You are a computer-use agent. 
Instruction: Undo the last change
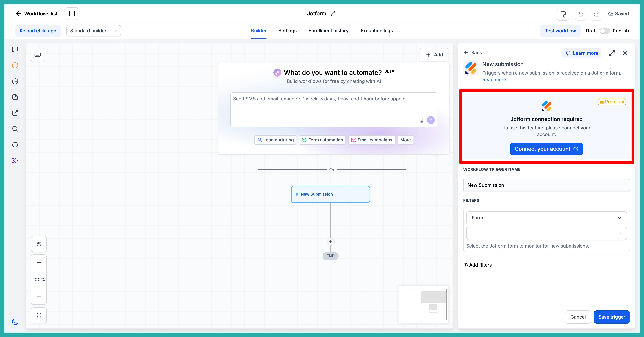point(581,14)
